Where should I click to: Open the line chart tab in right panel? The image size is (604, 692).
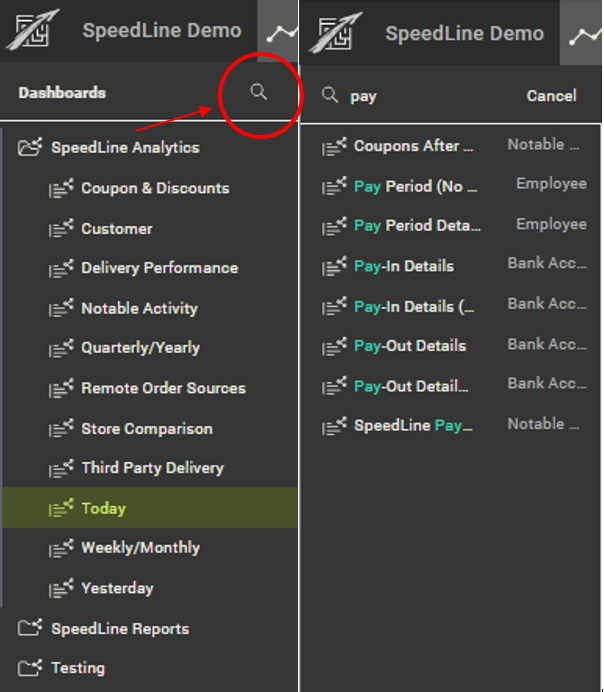click(x=581, y=33)
